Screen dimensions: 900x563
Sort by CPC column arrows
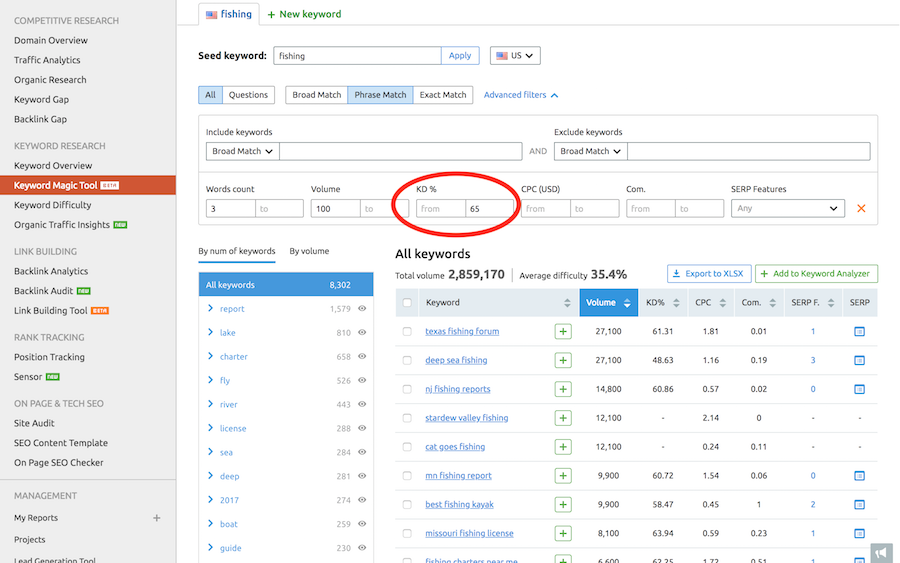click(x=723, y=303)
